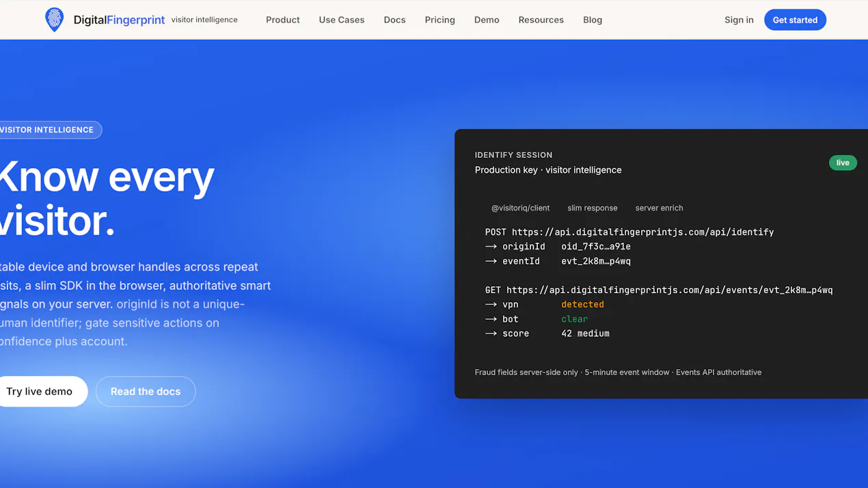This screenshot has height=488, width=868.
Task: Open the DigitalFingerprint brand name link
Action: click(x=119, y=20)
